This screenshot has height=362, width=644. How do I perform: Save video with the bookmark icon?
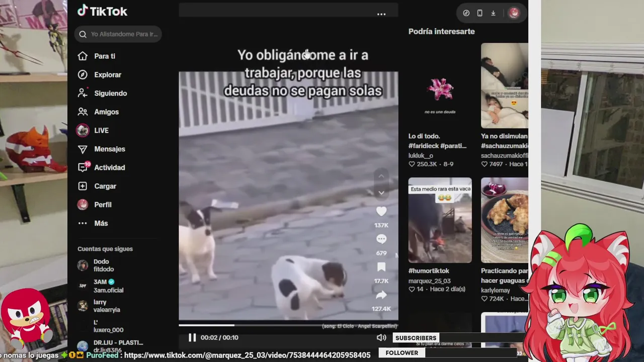381,267
